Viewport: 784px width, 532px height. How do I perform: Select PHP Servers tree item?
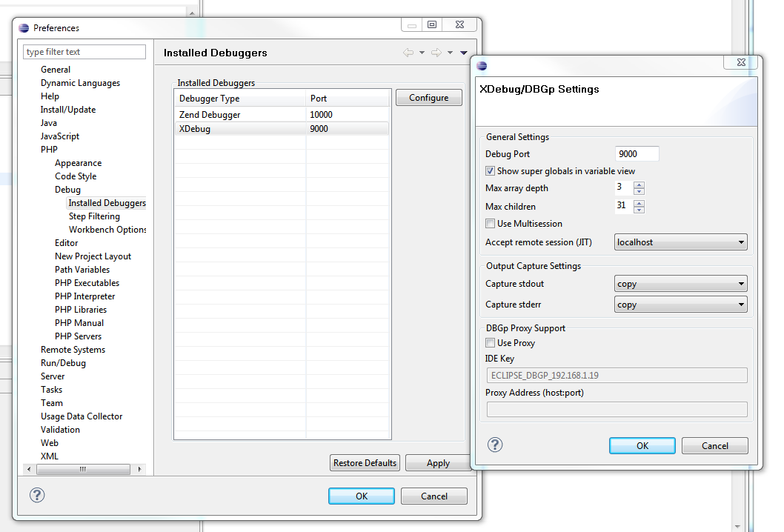(79, 336)
